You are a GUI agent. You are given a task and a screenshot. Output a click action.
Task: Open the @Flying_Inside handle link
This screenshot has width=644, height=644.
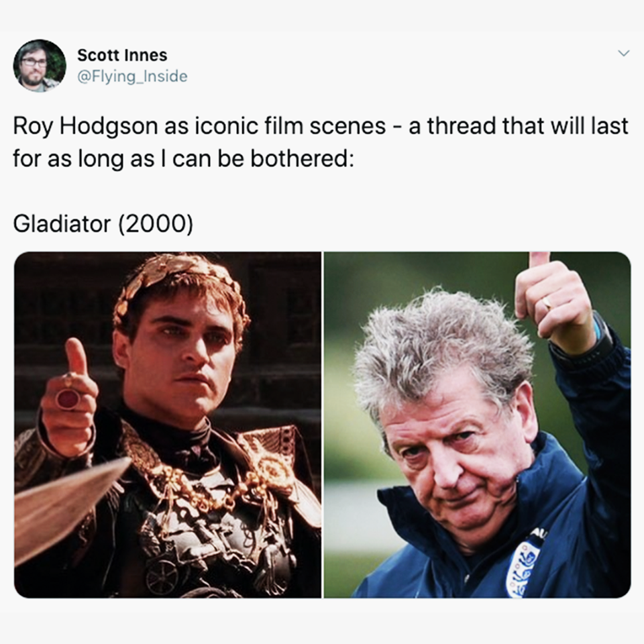132,76
